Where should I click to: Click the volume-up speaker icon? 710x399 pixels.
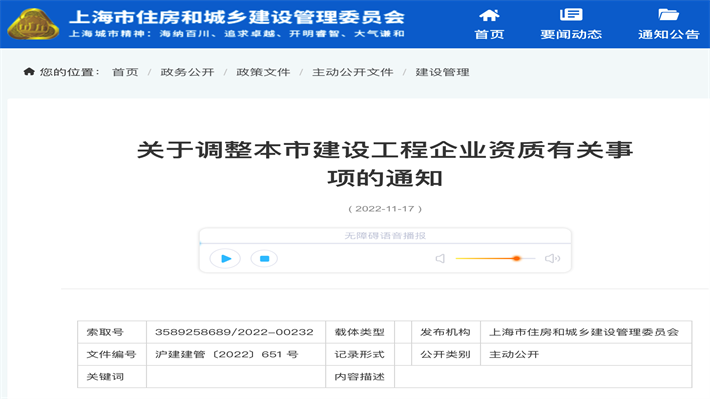coord(552,259)
